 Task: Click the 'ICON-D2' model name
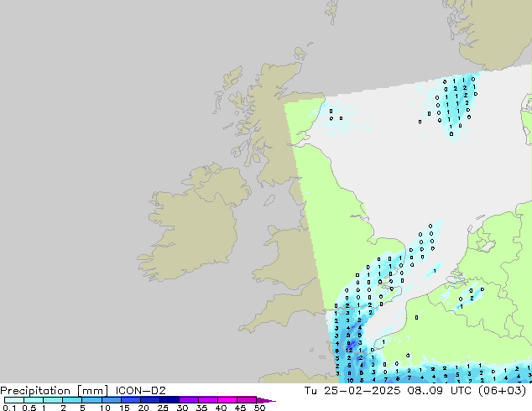141,391
